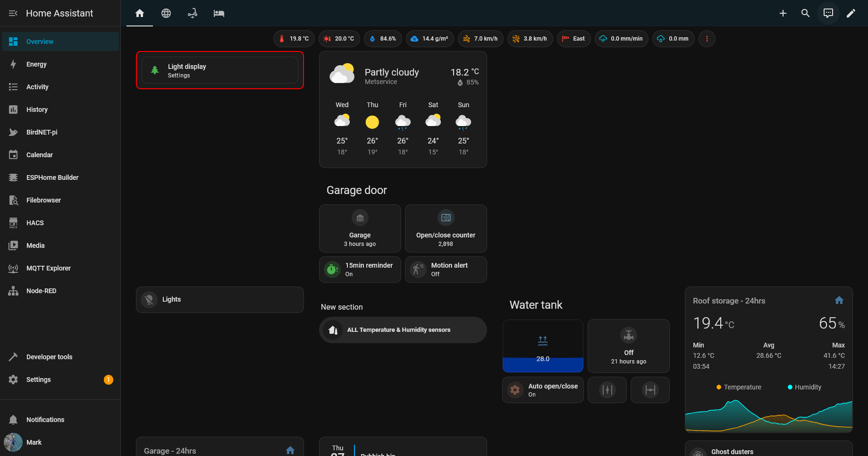Click the water tank vertical-sliders button
This screenshot has width=868, height=456.
(607, 390)
